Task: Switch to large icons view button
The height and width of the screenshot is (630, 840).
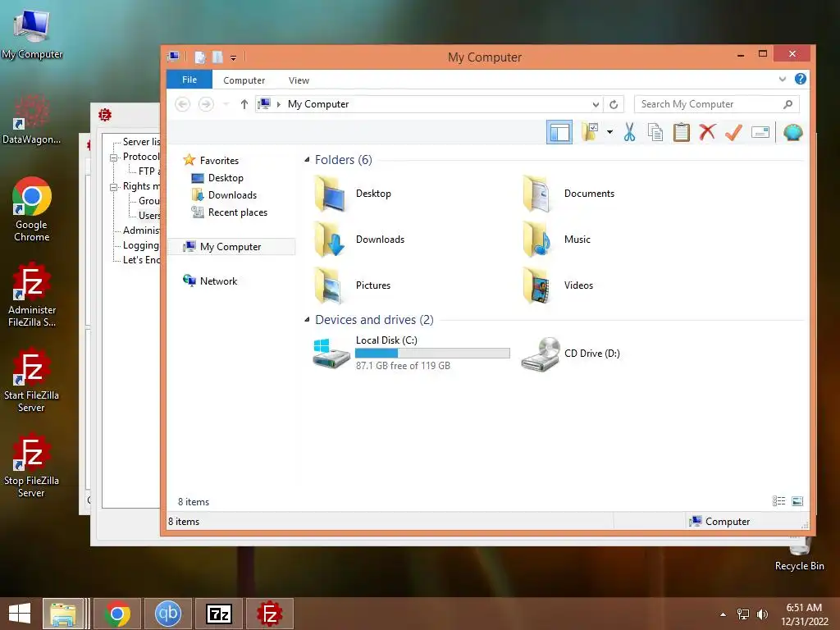Action: click(797, 501)
